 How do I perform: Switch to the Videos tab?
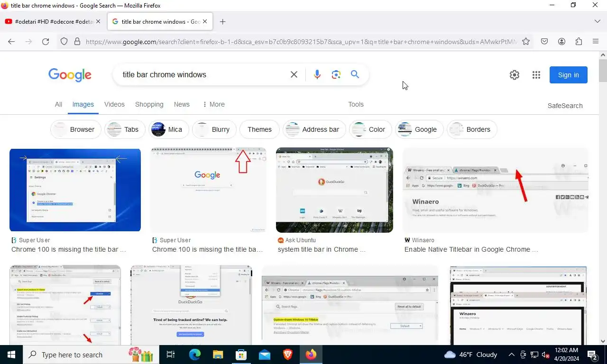coord(114,104)
